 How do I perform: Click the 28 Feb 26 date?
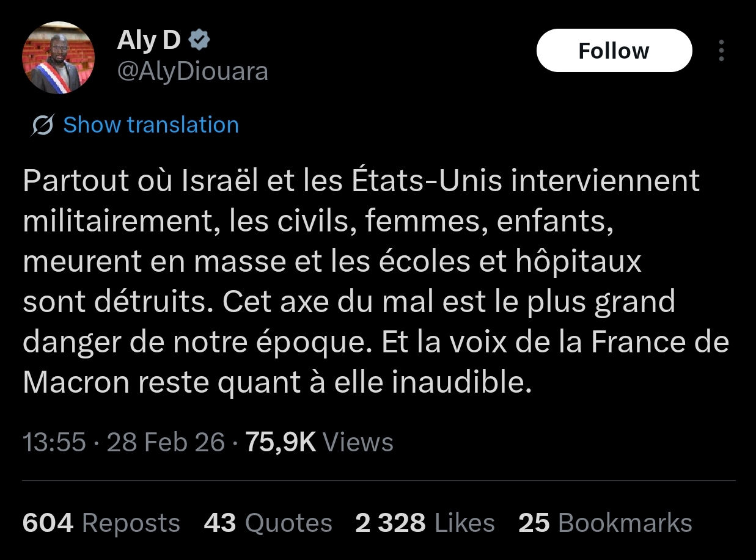point(166,442)
